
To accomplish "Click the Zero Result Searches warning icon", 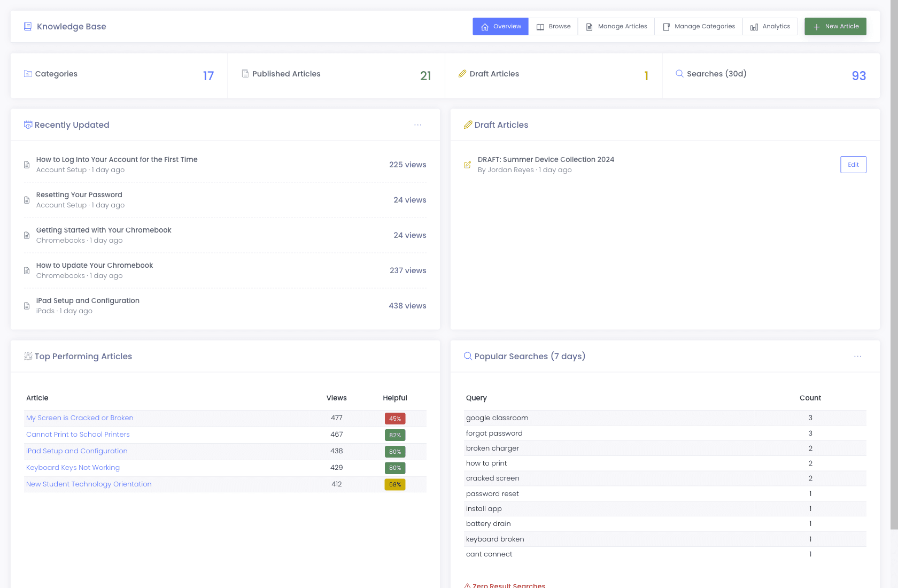I will click(467, 586).
